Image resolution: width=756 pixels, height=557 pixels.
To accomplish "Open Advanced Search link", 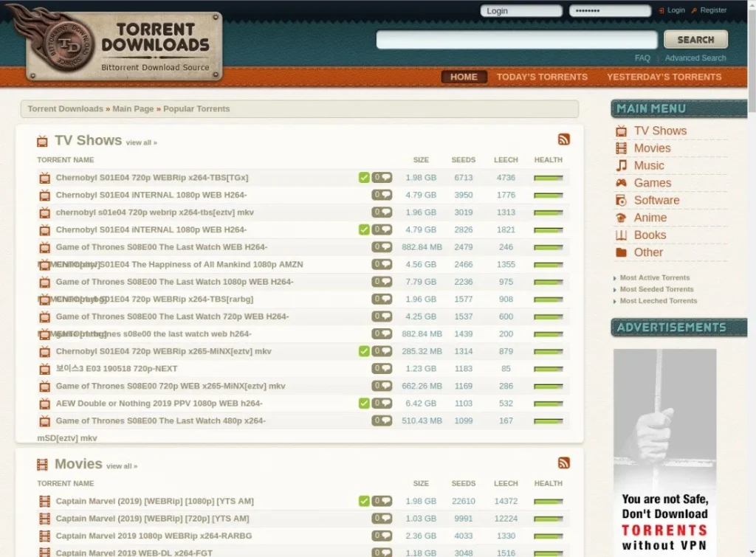I will click(x=695, y=58).
